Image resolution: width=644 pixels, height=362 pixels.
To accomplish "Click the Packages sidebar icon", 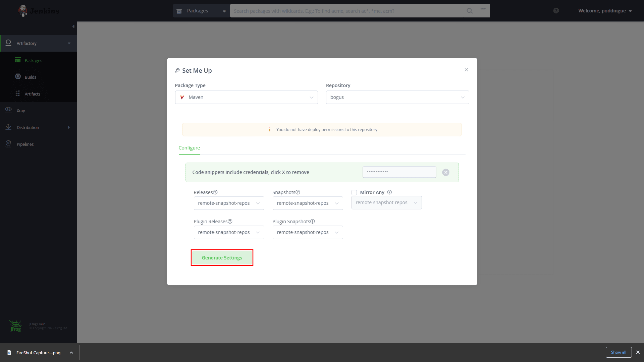I will 18,60.
